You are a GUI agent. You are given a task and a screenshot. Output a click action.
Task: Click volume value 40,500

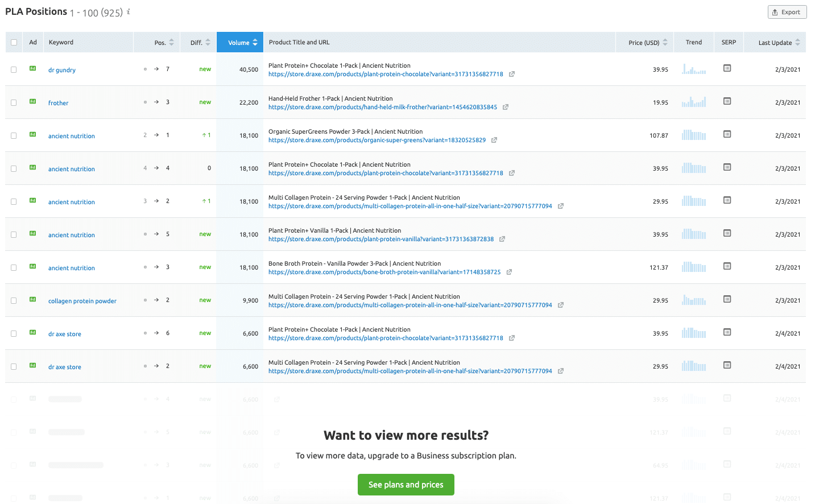[x=249, y=69]
